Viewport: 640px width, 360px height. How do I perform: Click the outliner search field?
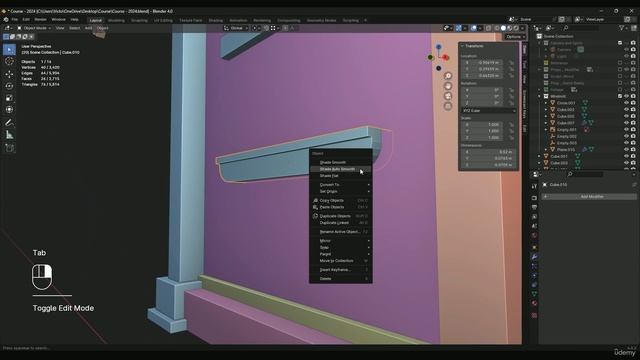tap(582, 28)
